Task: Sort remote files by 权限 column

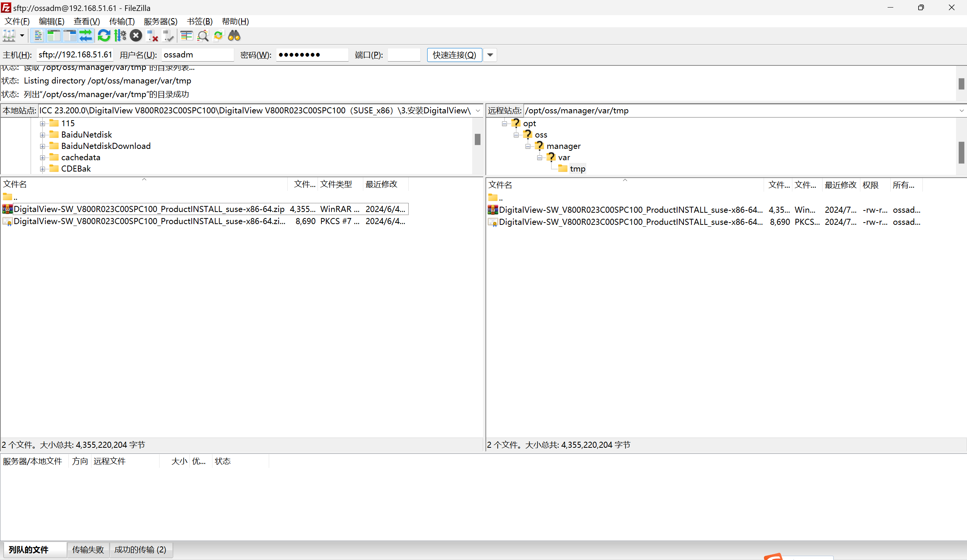Action: (874, 185)
